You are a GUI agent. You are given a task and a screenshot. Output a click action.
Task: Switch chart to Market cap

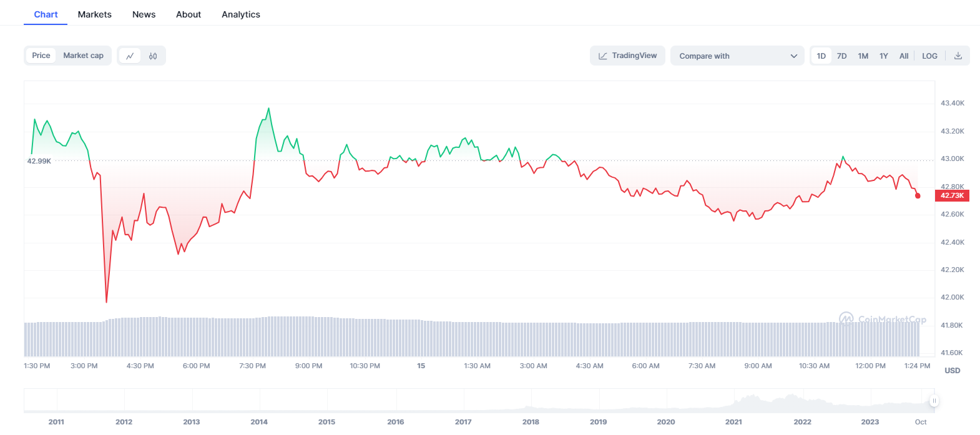click(x=83, y=56)
